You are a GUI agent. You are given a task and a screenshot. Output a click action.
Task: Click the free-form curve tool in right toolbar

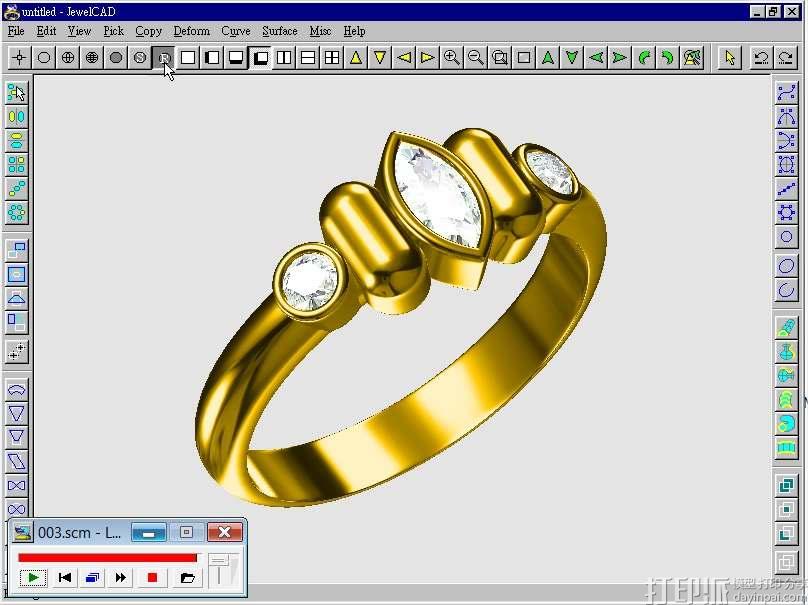click(x=786, y=93)
